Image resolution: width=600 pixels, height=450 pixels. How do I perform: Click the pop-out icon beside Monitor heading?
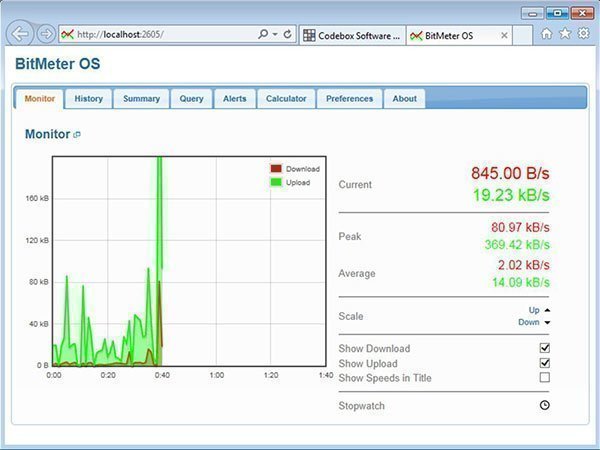point(77,135)
